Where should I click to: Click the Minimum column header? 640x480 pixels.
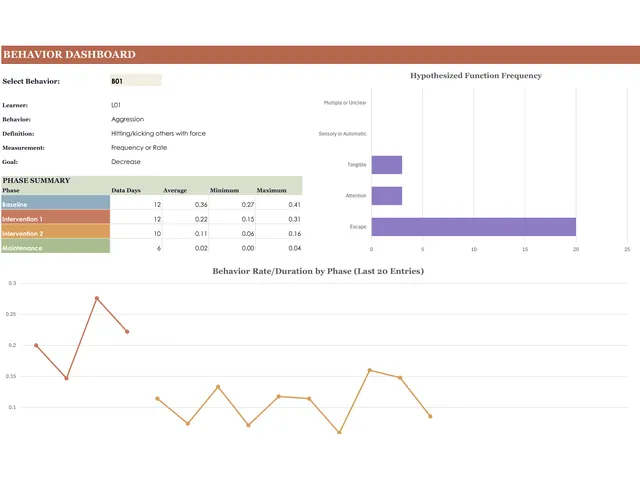click(224, 190)
